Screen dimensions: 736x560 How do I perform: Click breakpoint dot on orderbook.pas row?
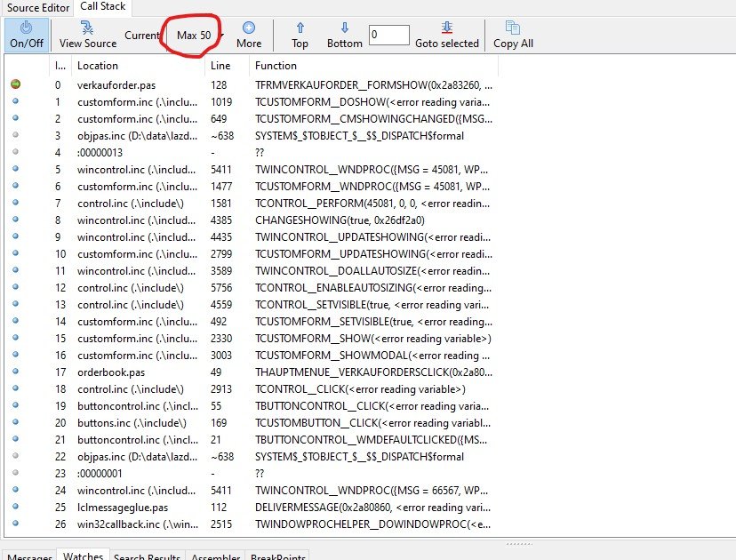[15, 372]
